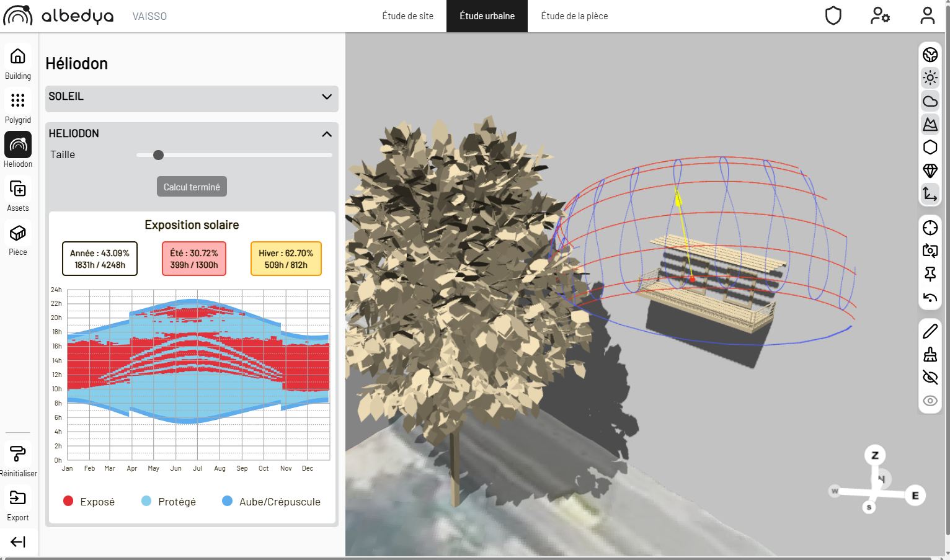Click the Été 30.72% summary box
This screenshot has height=560, width=950.
[x=194, y=259]
